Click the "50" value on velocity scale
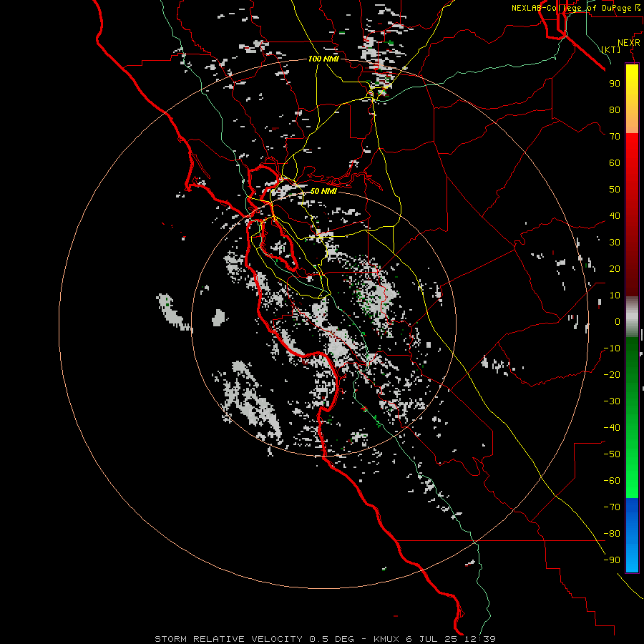This screenshot has height=644, width=644. (615, 190)
